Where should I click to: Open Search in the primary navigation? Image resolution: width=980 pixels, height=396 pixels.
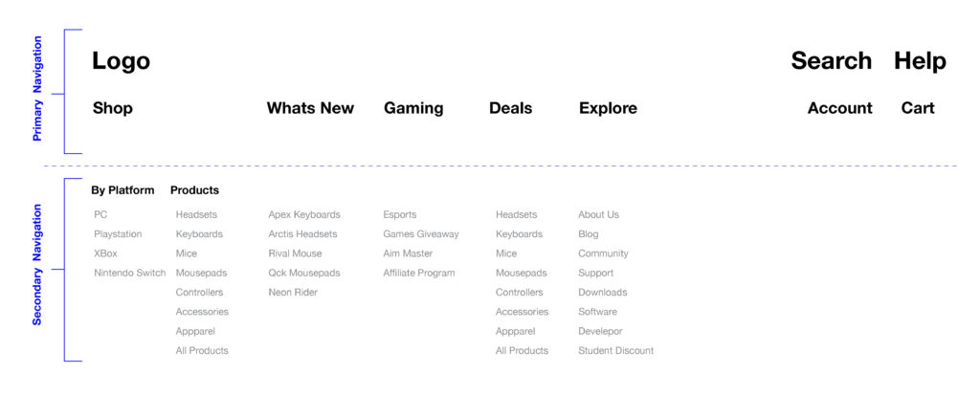tap(831, 61)
